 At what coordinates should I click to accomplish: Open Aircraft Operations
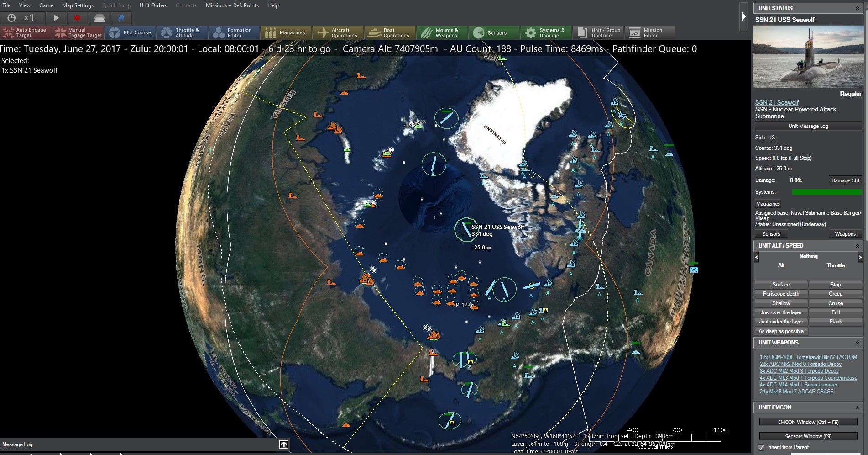coord(338,32)
